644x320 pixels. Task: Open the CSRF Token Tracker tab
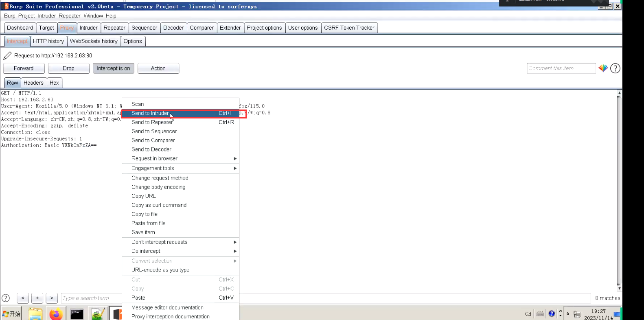349,28
